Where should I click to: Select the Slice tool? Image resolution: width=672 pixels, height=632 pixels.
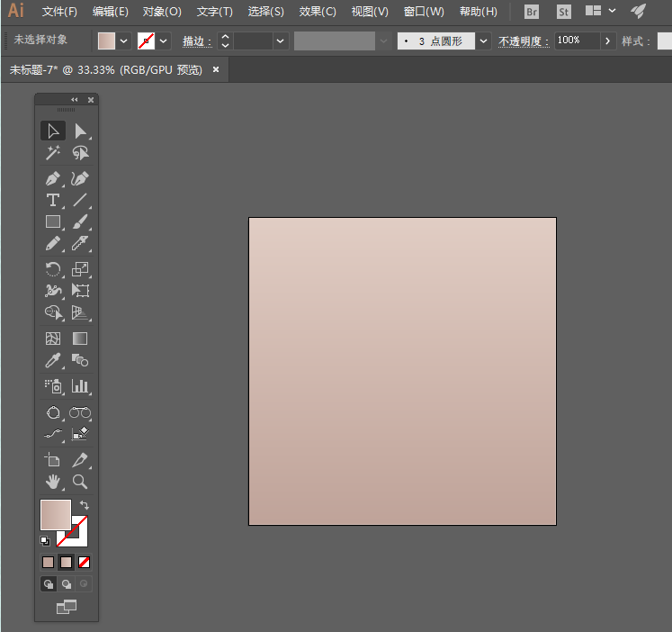80,460
